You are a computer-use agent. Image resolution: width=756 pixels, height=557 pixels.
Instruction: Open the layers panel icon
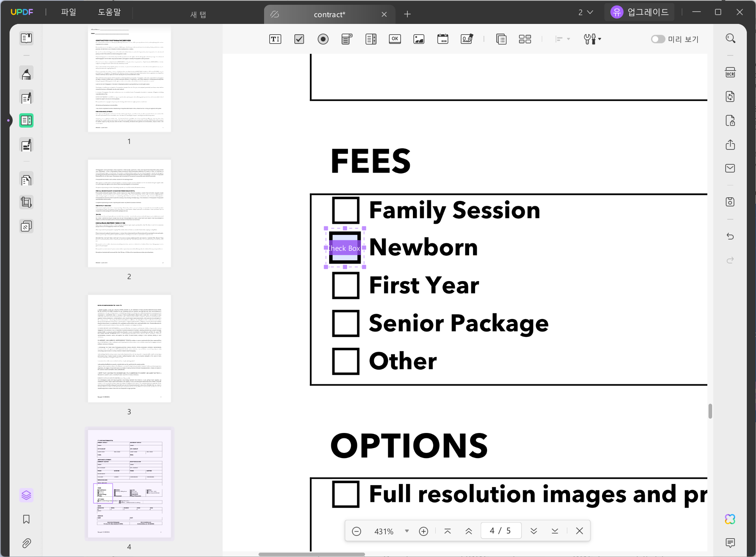(26, 495)
